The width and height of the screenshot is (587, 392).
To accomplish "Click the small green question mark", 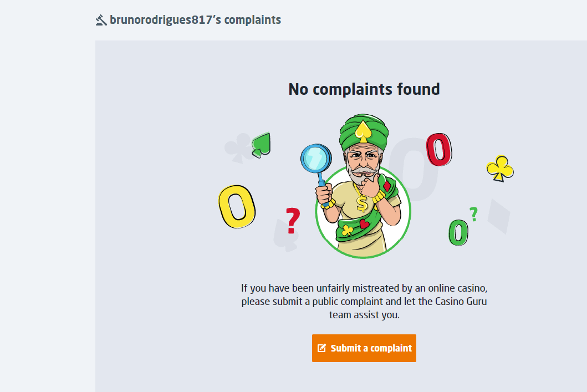I will tap(473, 214).
